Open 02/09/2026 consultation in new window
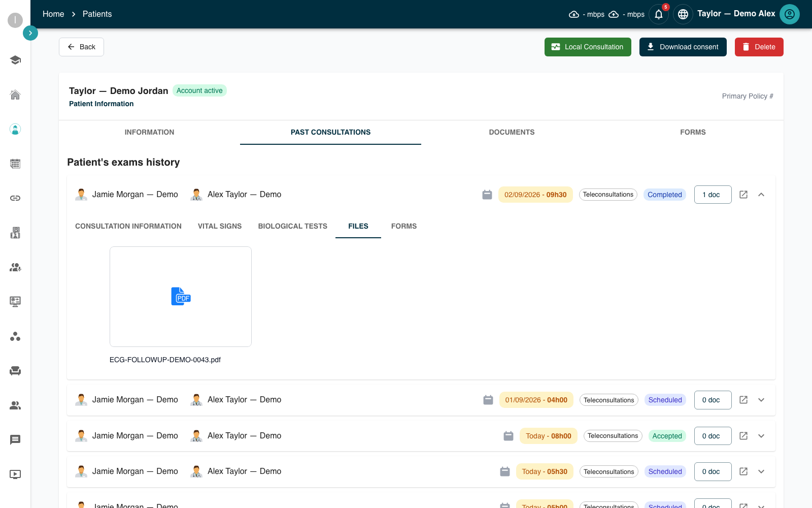 coord(743,195)
